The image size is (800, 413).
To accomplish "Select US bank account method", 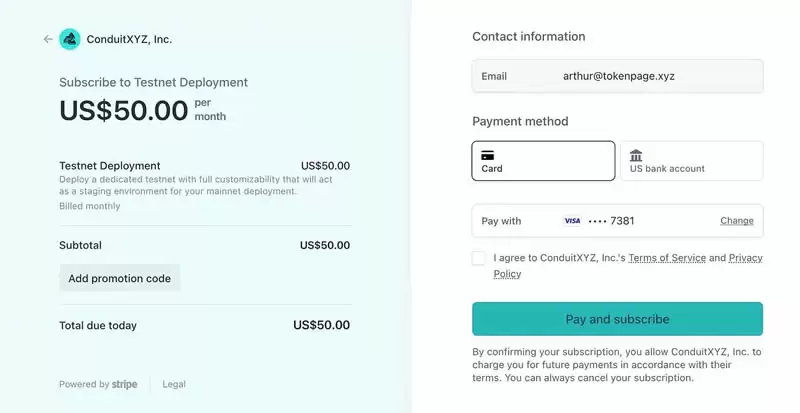I will [691, 161].
